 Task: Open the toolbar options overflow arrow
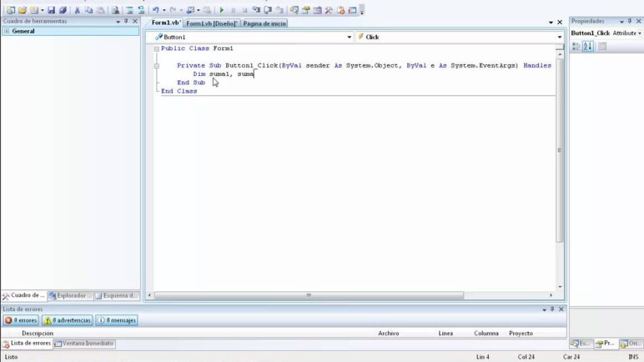(362, 11)
